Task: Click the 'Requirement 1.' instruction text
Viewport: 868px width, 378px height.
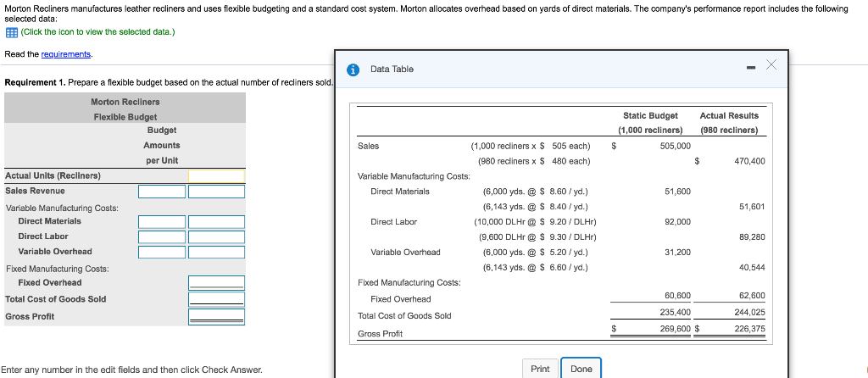Action: pyautogui.click(x=169, y=82)
